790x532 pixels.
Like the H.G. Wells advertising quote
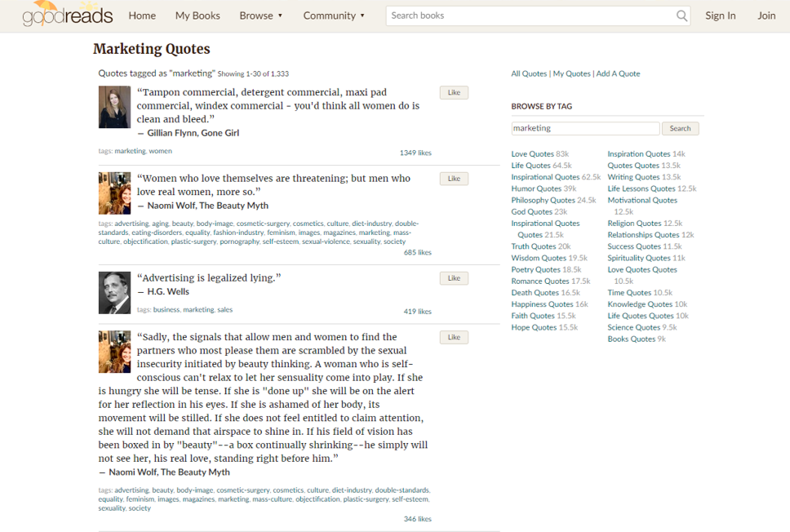[454, 278]
